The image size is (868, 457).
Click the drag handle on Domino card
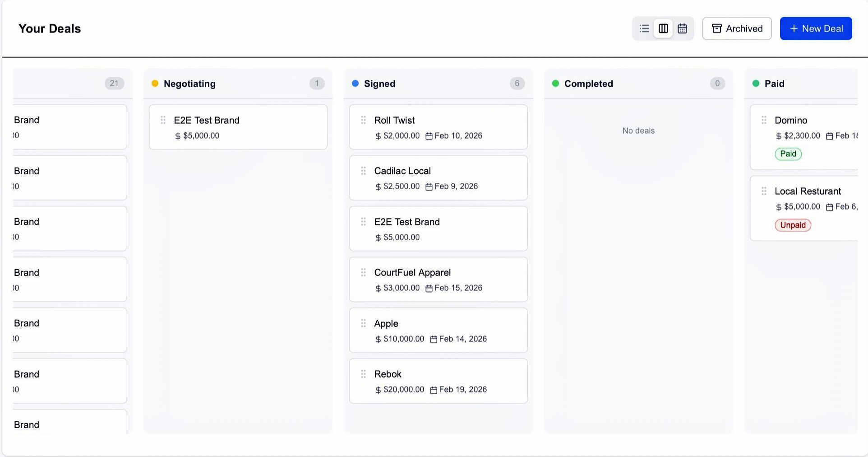(764, 120)
